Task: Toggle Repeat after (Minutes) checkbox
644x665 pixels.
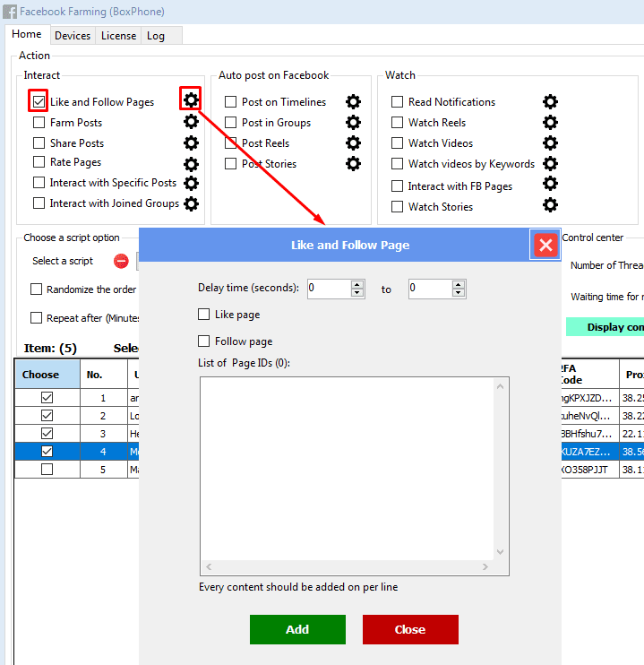Action: coord(36,317)
